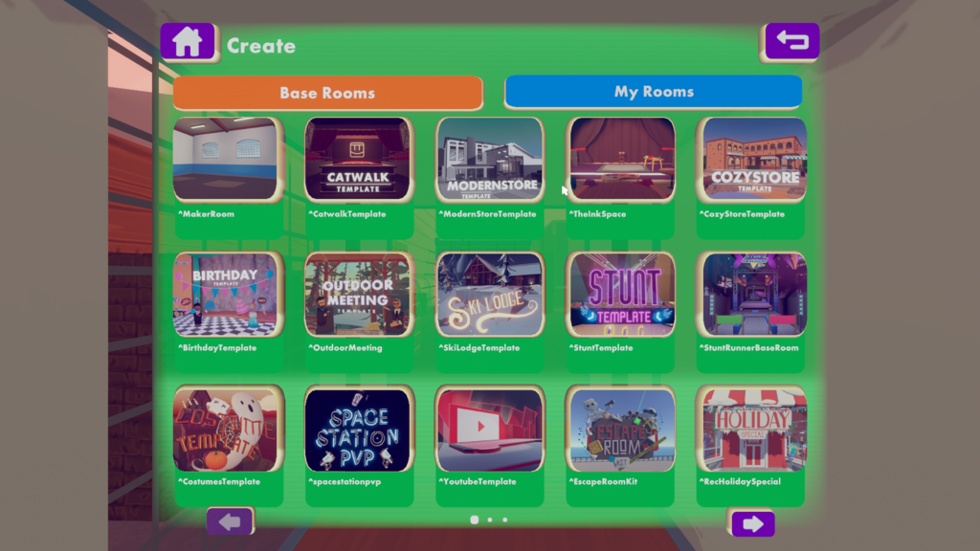Open the EscapeRoomKit template
980x551 pixels.
click(620, 429)
